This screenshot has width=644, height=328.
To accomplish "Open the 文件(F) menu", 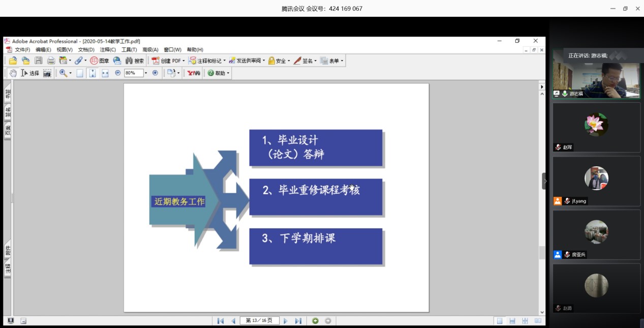I will click(22, 50).
